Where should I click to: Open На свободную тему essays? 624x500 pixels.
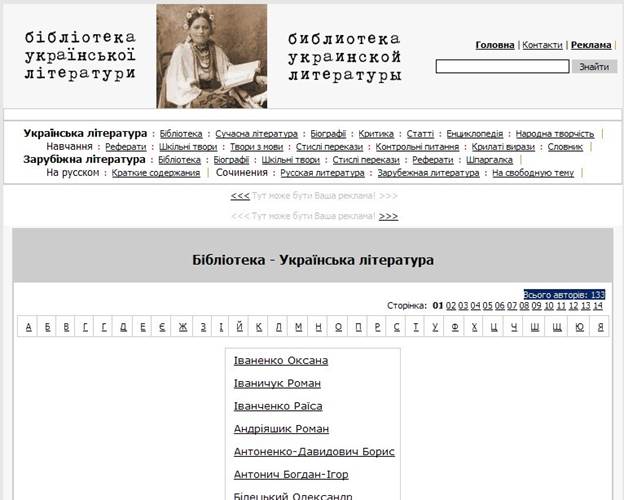[533, 172]
